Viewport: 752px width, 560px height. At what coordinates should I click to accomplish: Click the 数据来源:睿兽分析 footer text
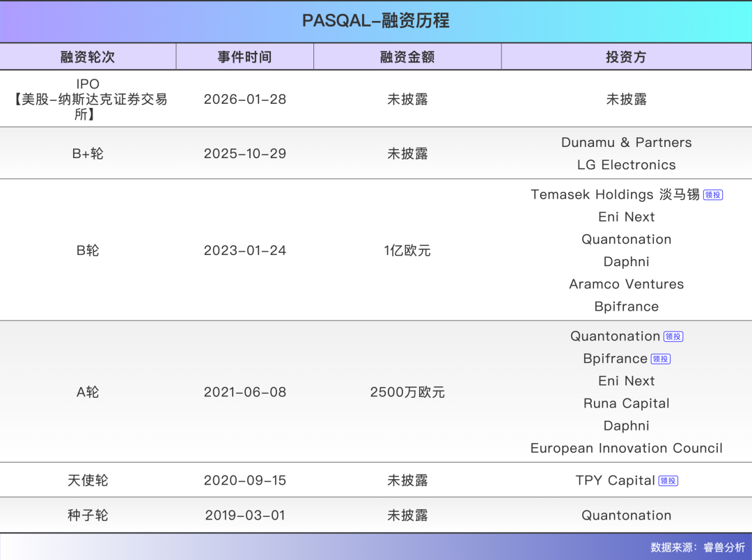click(698, 547)
